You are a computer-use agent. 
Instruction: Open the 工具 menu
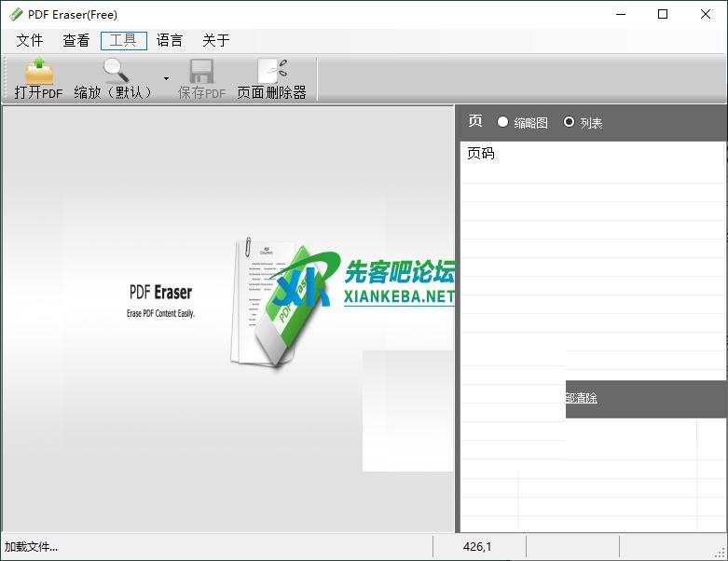tap(123, 41)
